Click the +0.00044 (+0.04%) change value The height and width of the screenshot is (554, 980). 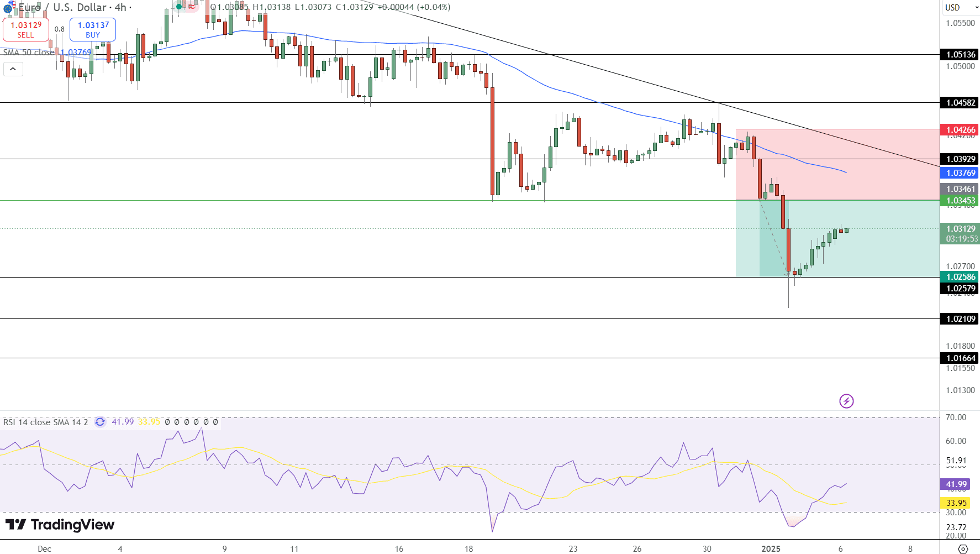click(414, 7)
